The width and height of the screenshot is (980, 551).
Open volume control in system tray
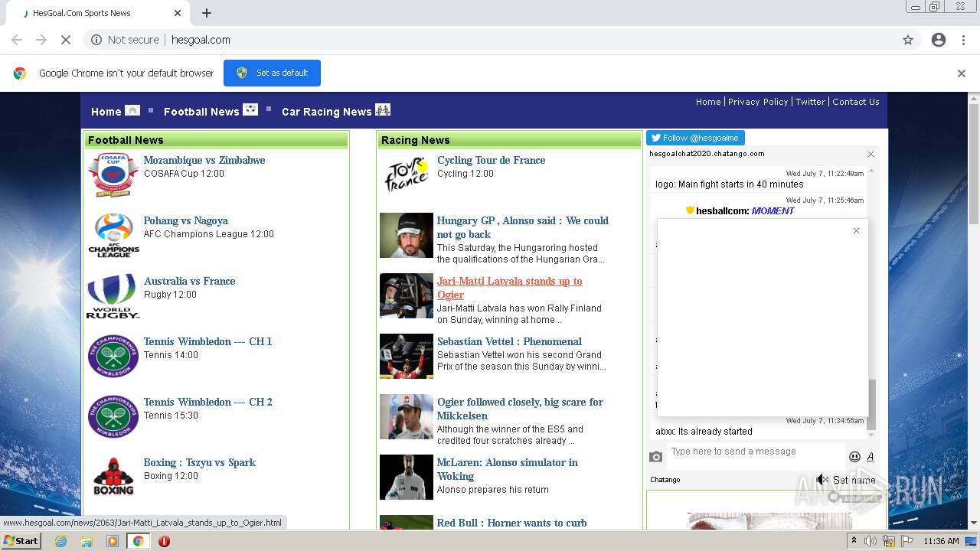click(x=871, y=541)
